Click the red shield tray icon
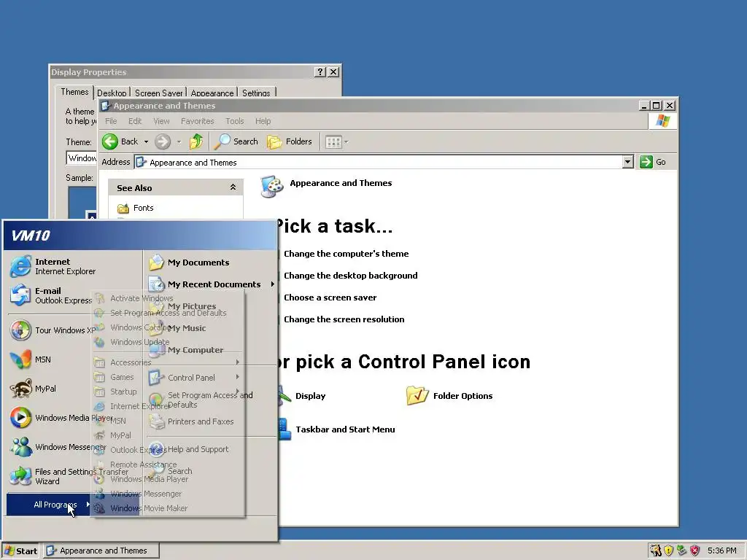The image size is (747, 560). (695, 551)
